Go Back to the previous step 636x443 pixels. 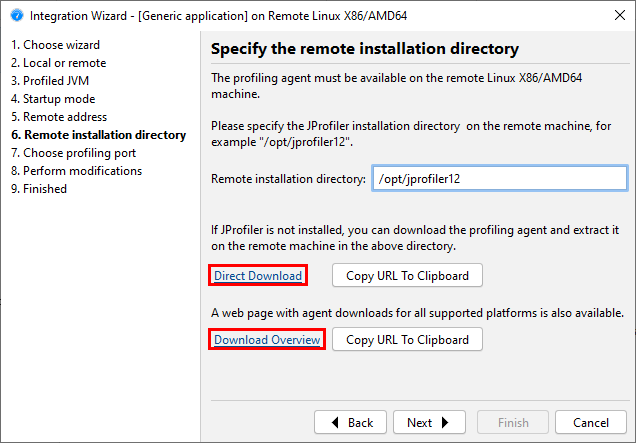[x=350, y=422]
